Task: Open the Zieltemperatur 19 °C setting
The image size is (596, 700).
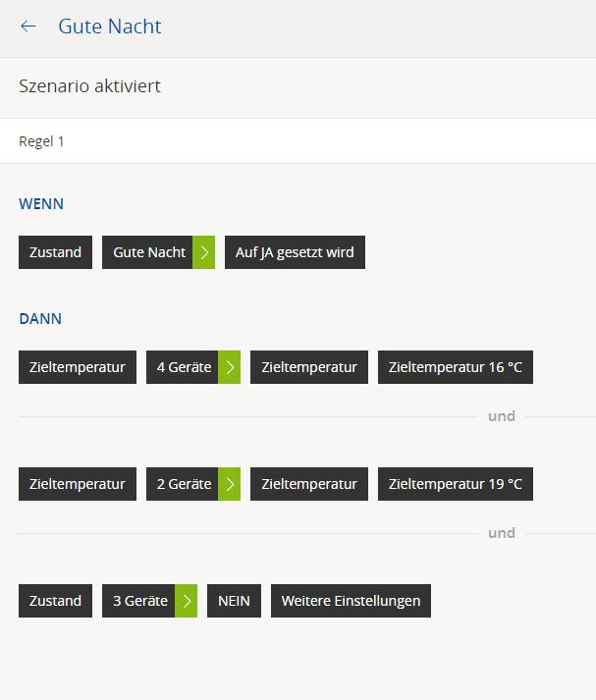Action: click(455, 484)
